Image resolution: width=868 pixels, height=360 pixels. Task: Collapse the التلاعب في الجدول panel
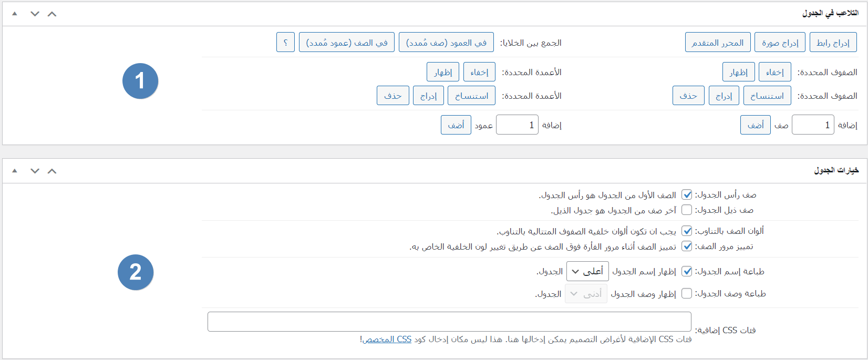coord(15,14)
